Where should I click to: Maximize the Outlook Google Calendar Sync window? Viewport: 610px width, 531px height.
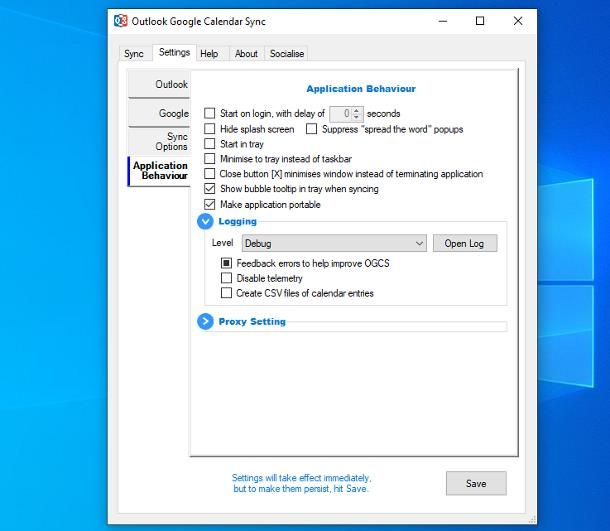480,21
